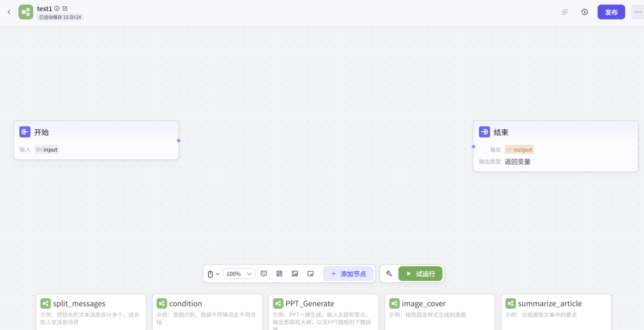Click the 添加节点 add node button
The height and width of the screenshot is (330, 644).
[348, 274]
